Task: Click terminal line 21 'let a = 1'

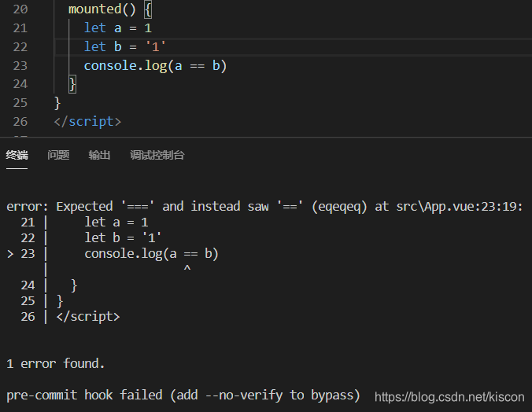Action: pyautogui.click(x=116, y=223)
